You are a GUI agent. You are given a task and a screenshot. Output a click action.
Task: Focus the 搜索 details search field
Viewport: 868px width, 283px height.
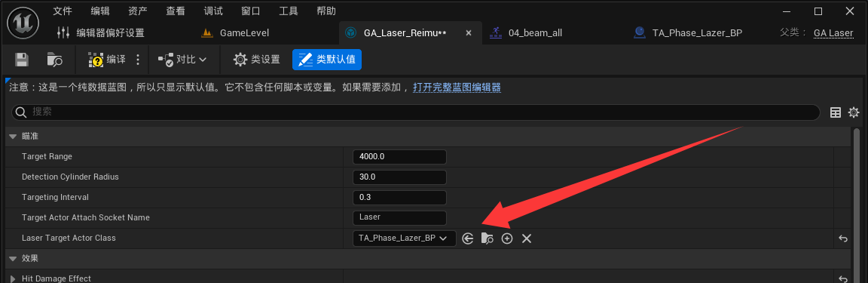coord(416,112)
